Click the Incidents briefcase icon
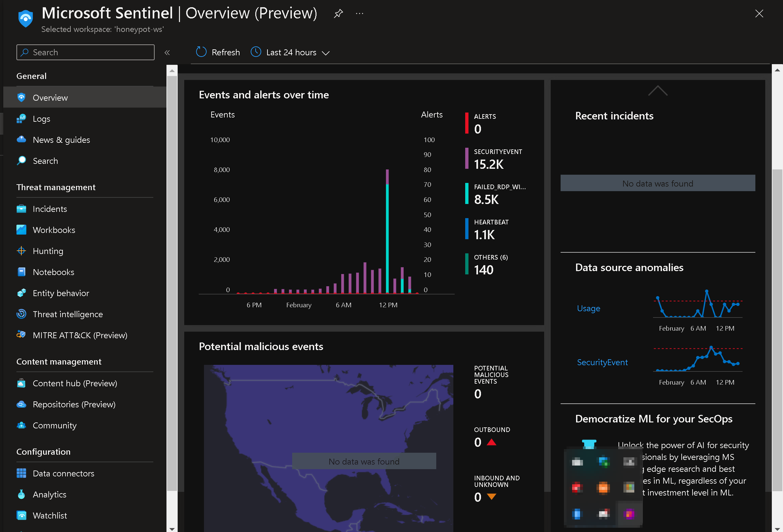This screenshot has height=532, width=783. (x=21, y=209)
